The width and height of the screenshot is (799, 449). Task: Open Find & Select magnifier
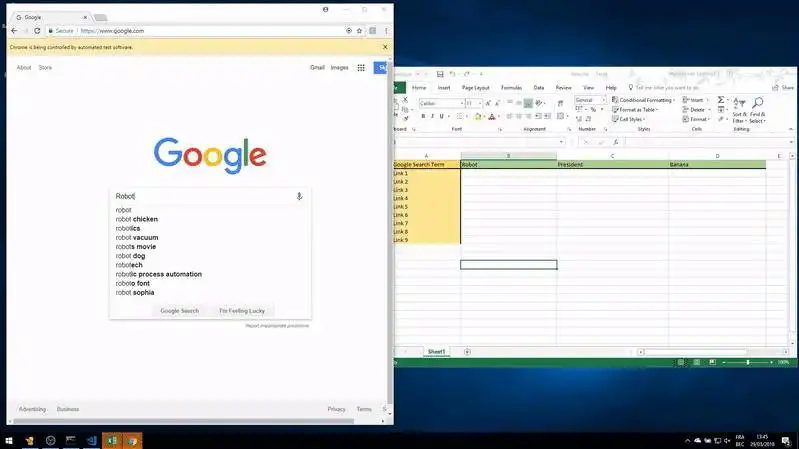[x=758, y=110]
